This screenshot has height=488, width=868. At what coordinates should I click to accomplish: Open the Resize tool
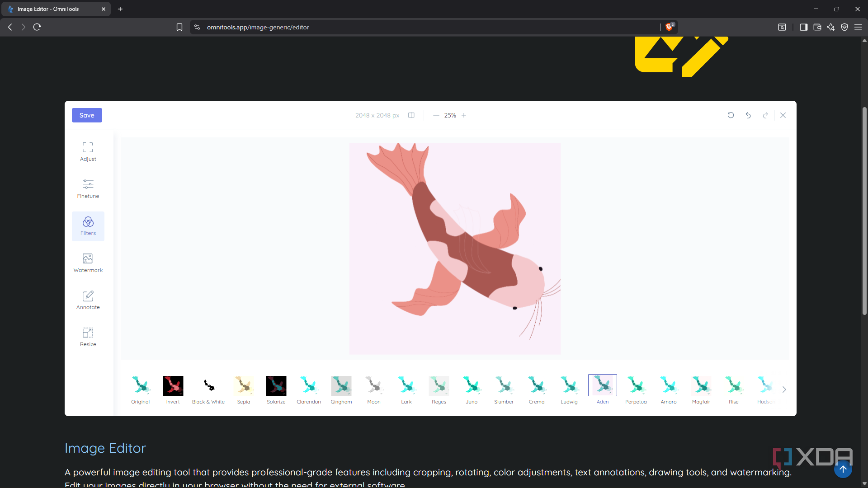[88, 337]
